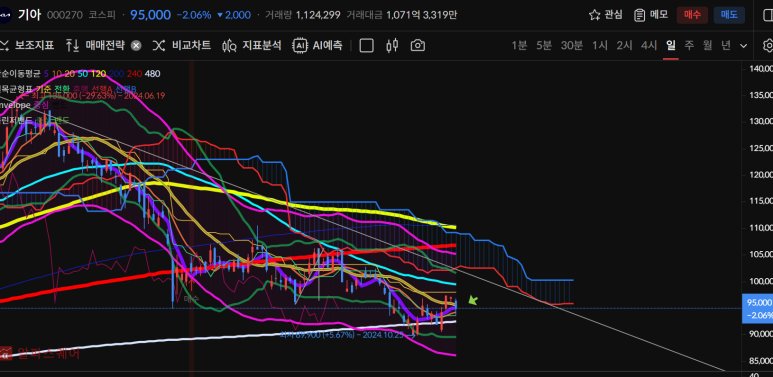Remove the 매매전략 strategy with its X button
This screenshot has width=773, height=377.
coord(136,46)
